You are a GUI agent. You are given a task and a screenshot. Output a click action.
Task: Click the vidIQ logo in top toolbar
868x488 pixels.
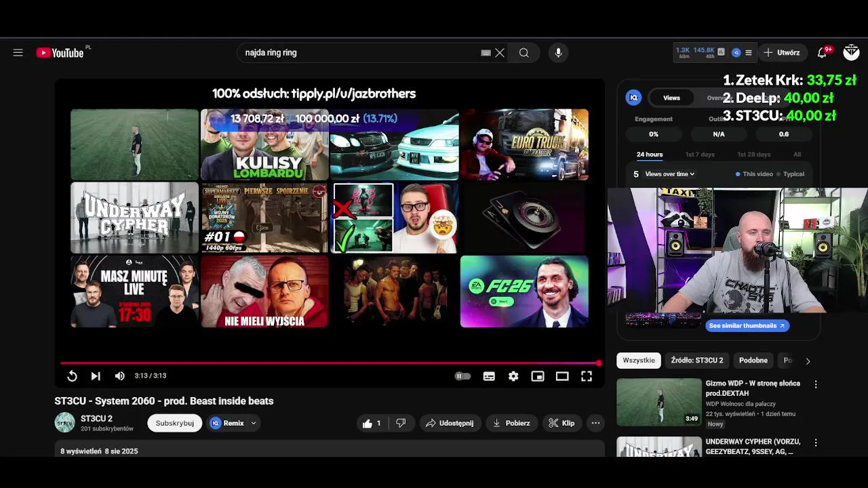click(736, 52)
